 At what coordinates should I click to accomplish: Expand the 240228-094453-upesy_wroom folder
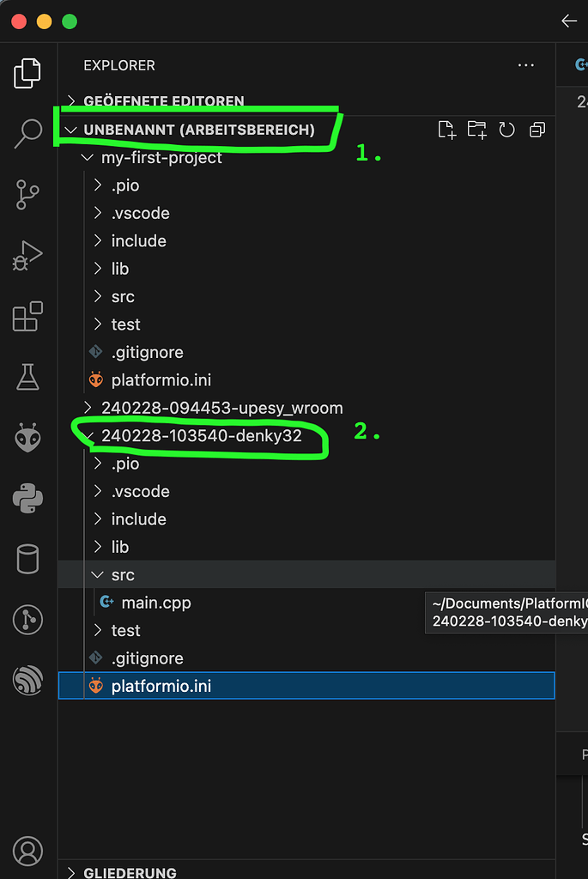222,408
